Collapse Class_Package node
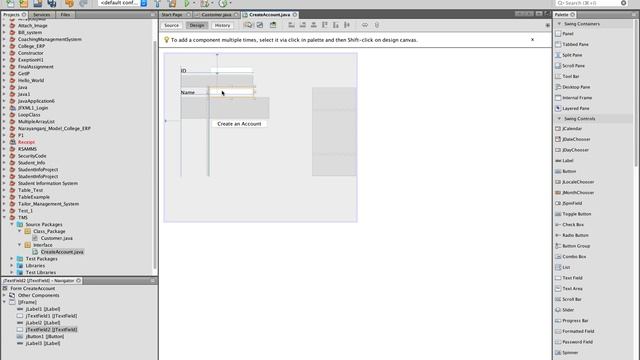Viewport: 640px width, 360px height. coord(20,231)
